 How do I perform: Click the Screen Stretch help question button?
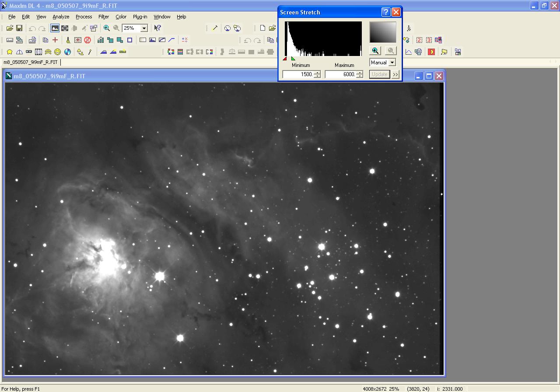click(385, 12)
